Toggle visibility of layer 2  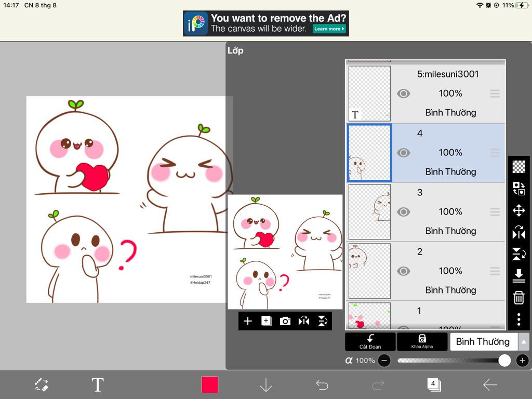[x=403, y=271]
